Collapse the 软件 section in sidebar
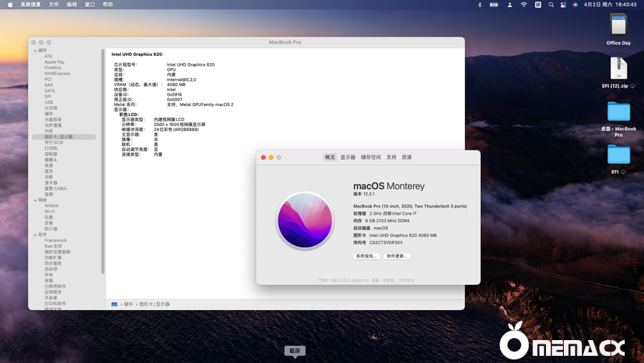Image resolution: width=644 pixels, height=363 pixels. (x=34, y=235)
